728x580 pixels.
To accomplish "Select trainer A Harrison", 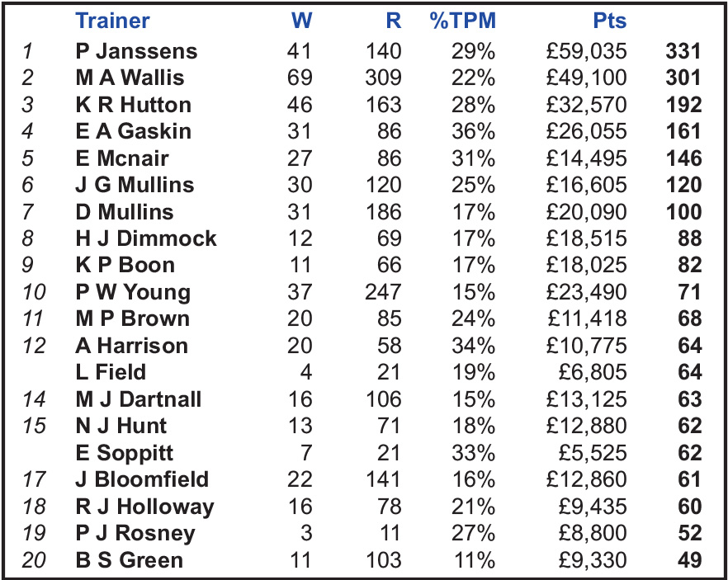I will click(132, 346).
